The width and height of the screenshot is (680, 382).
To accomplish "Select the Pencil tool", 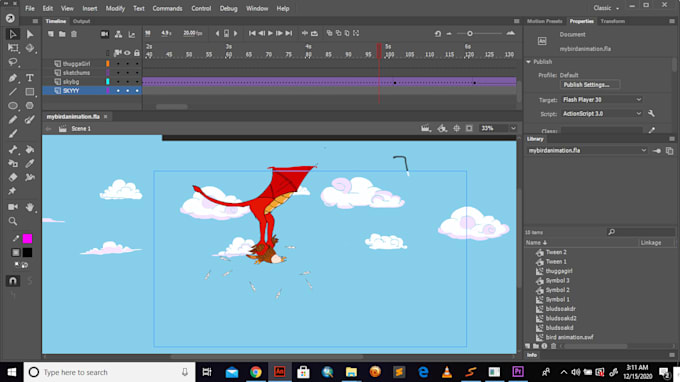I will pyautogui.click(x=13, y=120).
